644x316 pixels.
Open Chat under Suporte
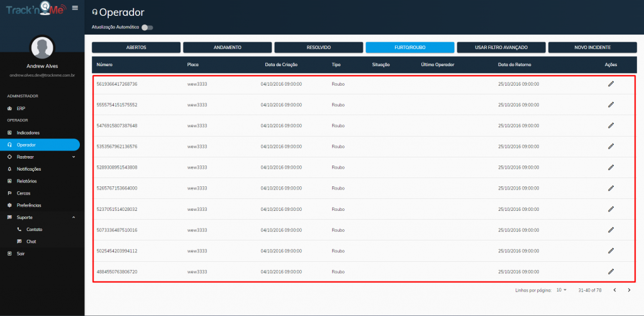[40, 241]
